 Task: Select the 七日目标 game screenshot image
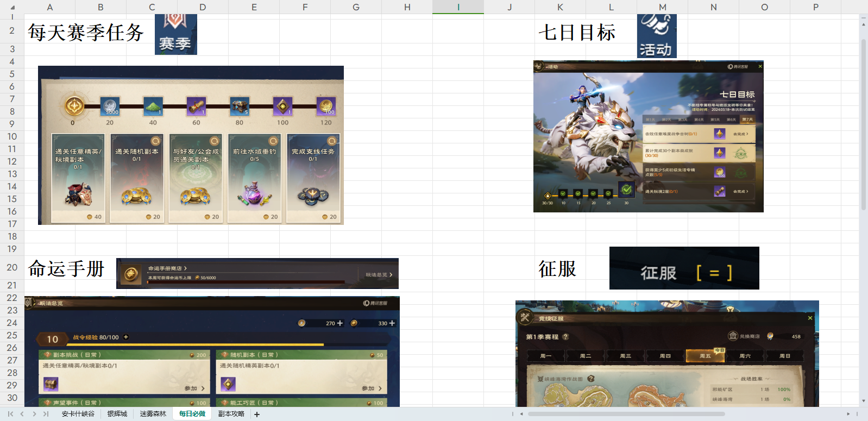pyautogui.click(x=649, y=136)
